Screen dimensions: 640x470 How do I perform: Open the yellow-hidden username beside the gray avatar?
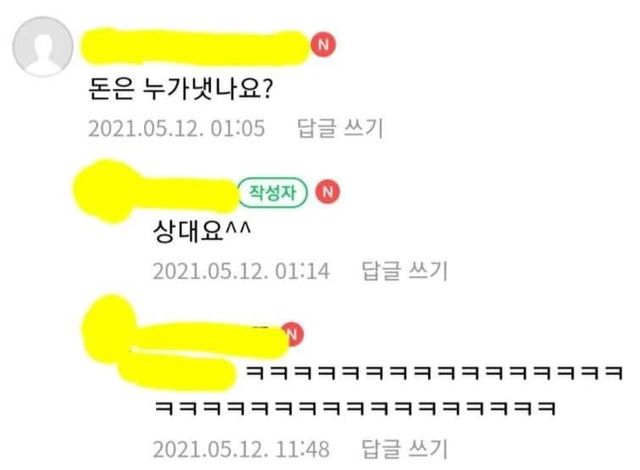195,47
